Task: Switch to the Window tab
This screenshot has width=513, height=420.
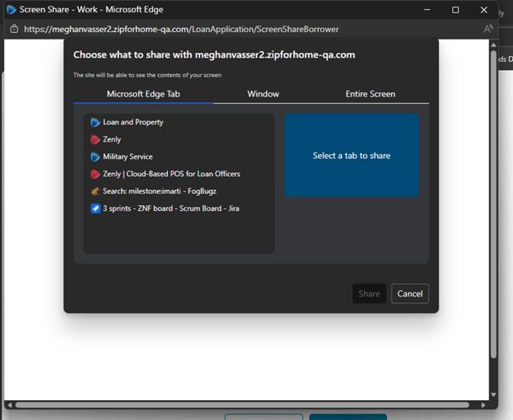Action: click(263, 94)
